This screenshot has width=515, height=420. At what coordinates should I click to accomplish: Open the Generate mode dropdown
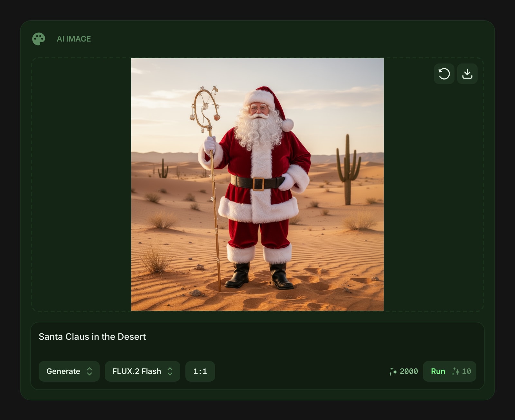pos(69,371)
